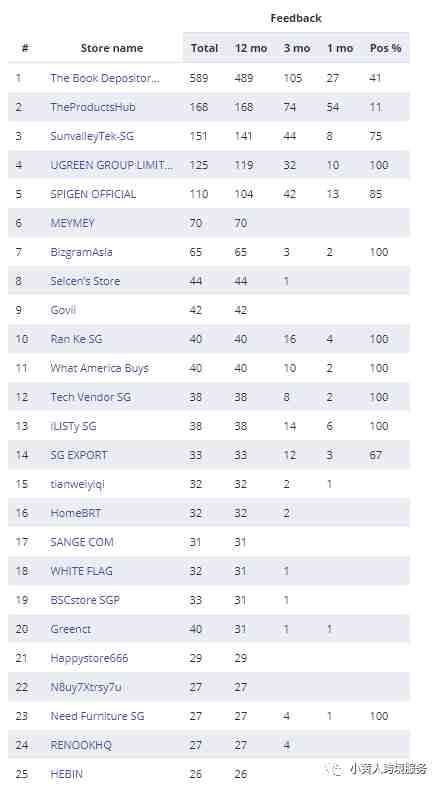Open RENOOKHQ store page
Screen dimensions: 440x788
click(81, 745)
